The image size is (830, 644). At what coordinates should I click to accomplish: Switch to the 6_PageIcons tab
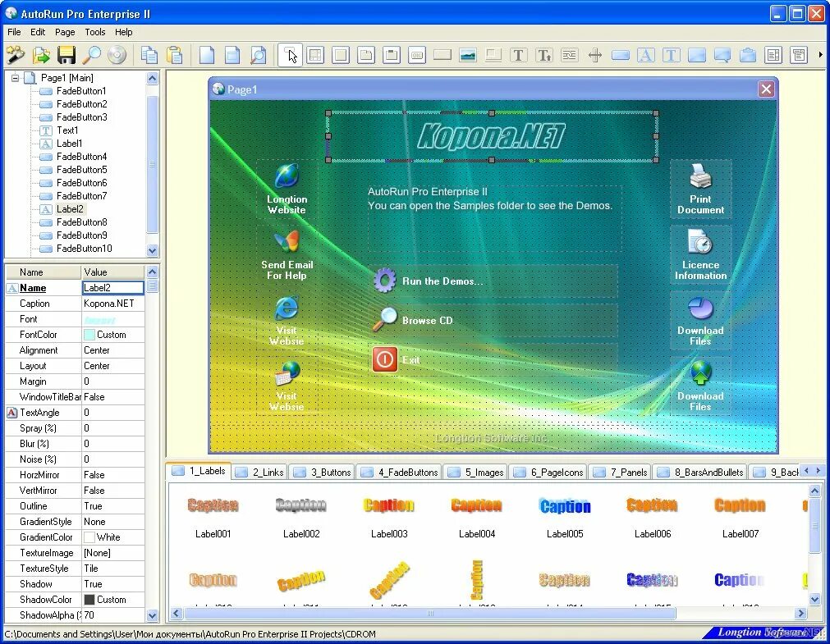(x=548, y=472)
